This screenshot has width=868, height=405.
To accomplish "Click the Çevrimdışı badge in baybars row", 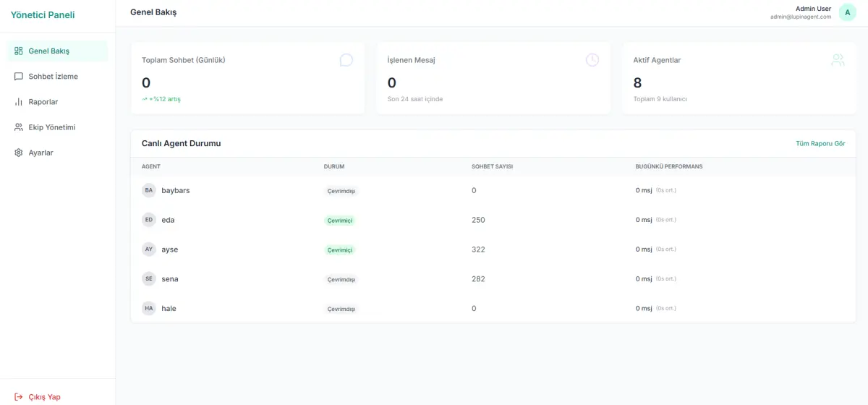I will point(341,191).
